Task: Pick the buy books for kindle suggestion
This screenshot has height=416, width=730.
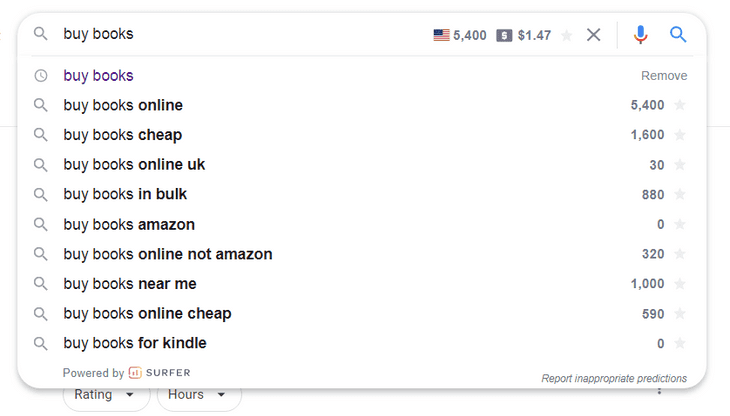Action: click(x=135, y=343)
